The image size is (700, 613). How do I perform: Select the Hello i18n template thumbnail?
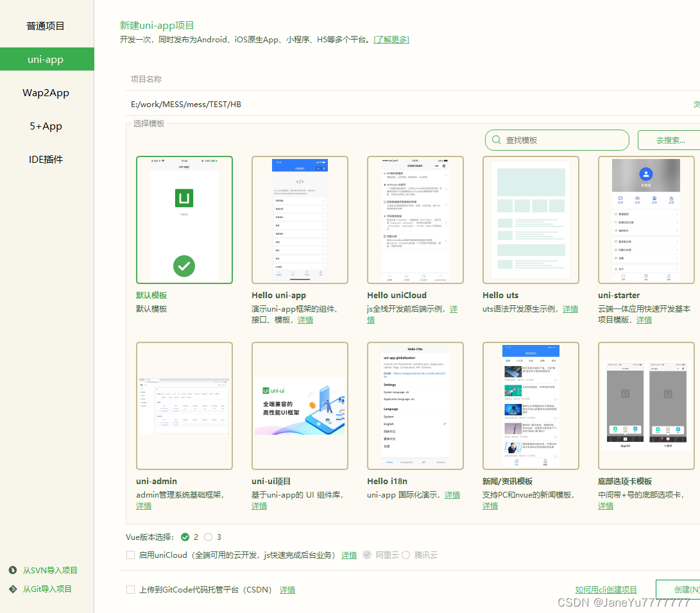(x=415, y=406)
